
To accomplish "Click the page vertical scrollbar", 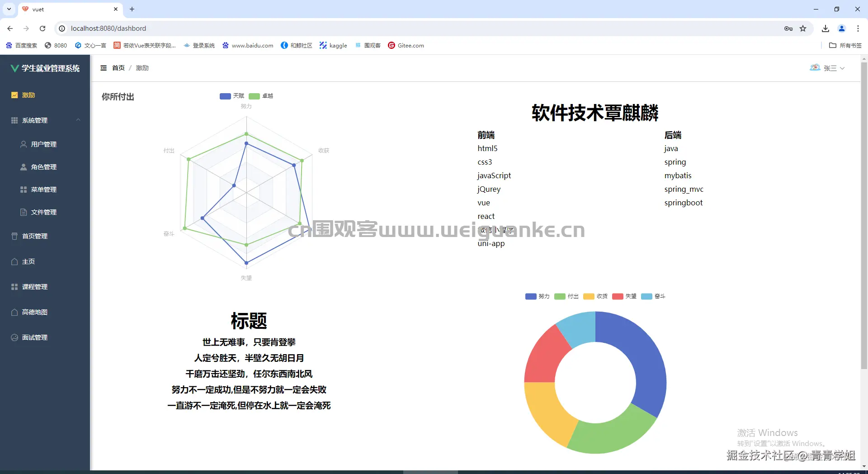I will pos(864,215).
